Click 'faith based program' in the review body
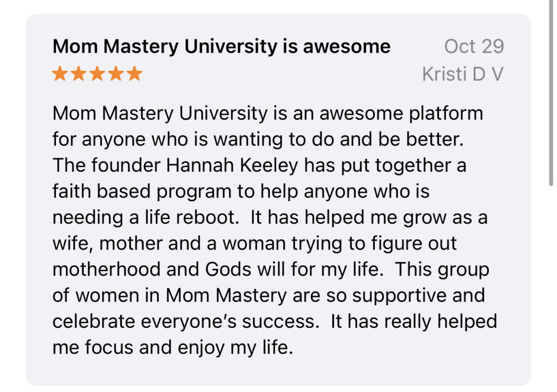Screen dimensions: 557x392 click(x=137, y=191)
